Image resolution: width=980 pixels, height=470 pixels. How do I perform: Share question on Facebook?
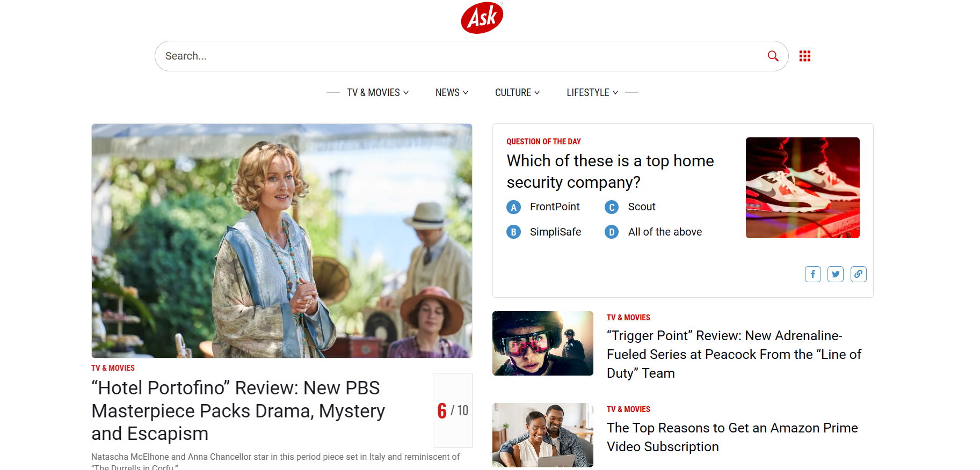coord(813,274)
